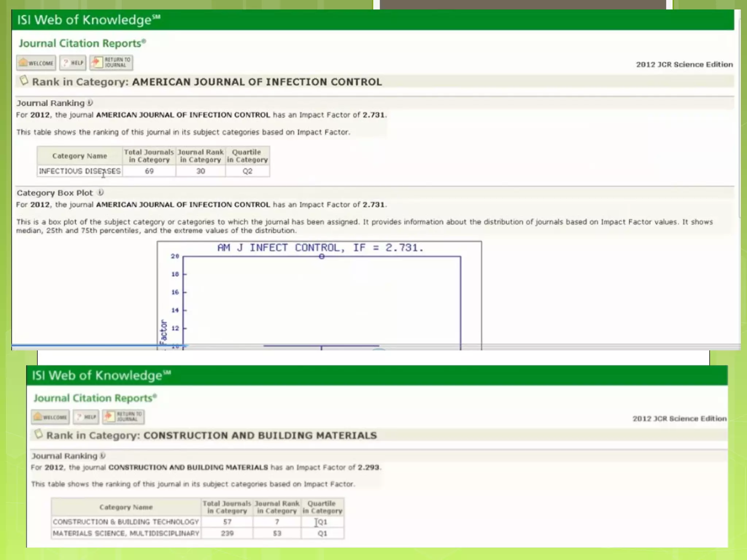Click the Journal Citation Reports title at top
Image resolution: width=747 pixels, height=560 pixels.
click(82, 43)
